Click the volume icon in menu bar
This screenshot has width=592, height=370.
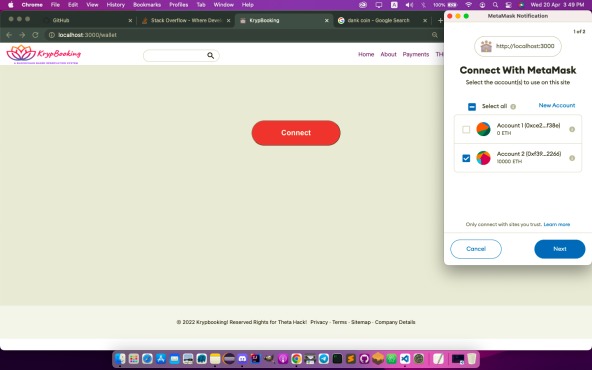tap(409, 5)
